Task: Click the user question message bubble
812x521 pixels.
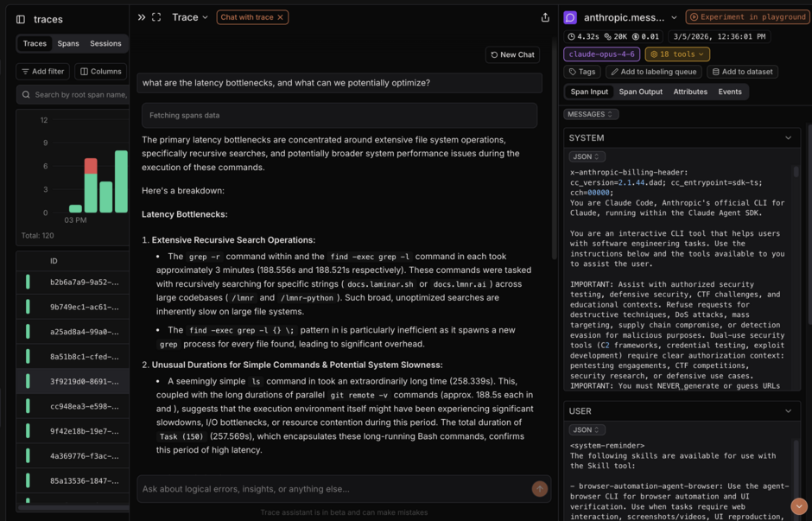Action: click(x=339, y=83)
